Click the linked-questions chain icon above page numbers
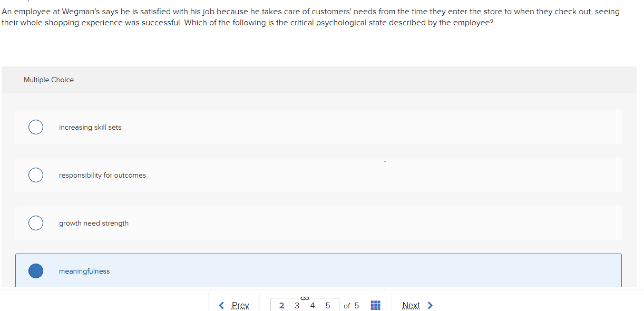 (x=305, y=297)
